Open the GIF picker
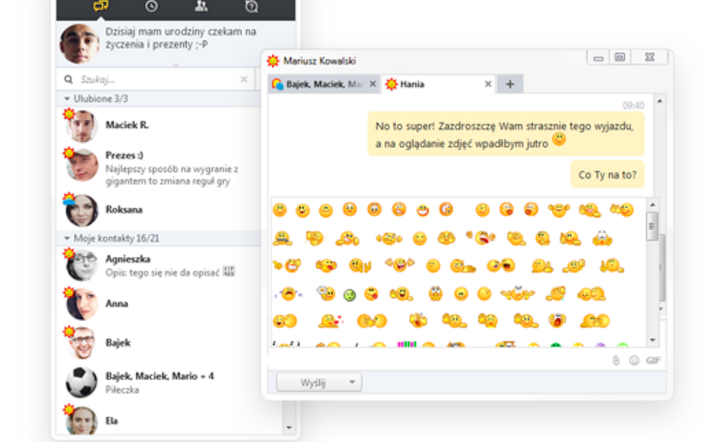The width and height of the screenshot is (720, 442). [653, 361]
